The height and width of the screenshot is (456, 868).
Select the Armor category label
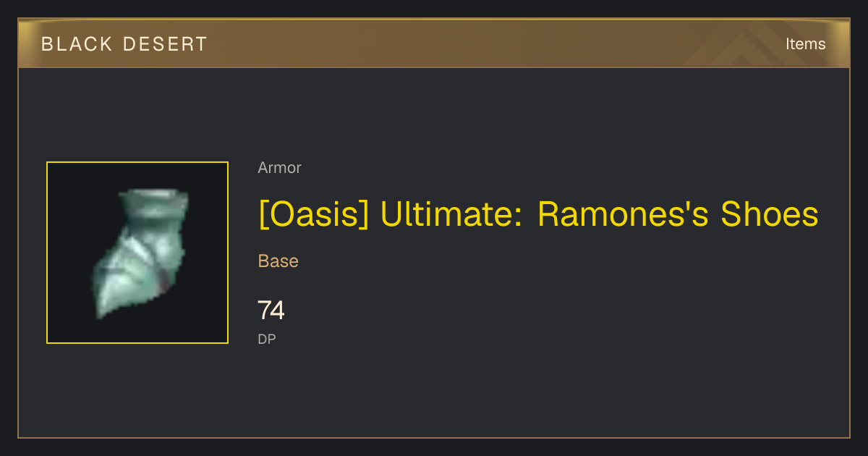pyautogui.click(x=279, y=168)
